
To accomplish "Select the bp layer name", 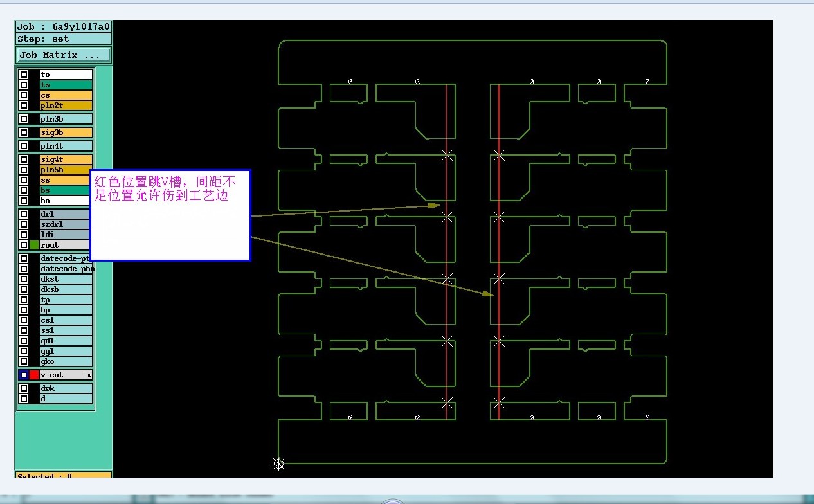I will (x=66, y=310).
